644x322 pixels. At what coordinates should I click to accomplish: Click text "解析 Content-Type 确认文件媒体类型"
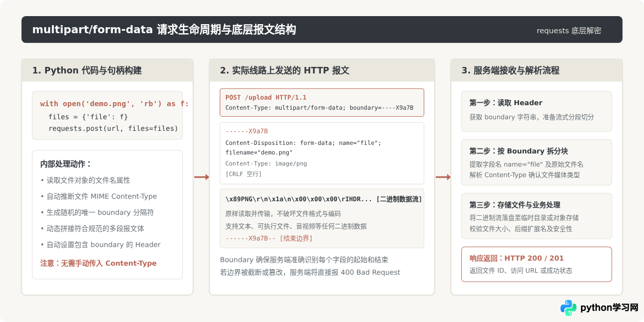click(x=524, y=175)
